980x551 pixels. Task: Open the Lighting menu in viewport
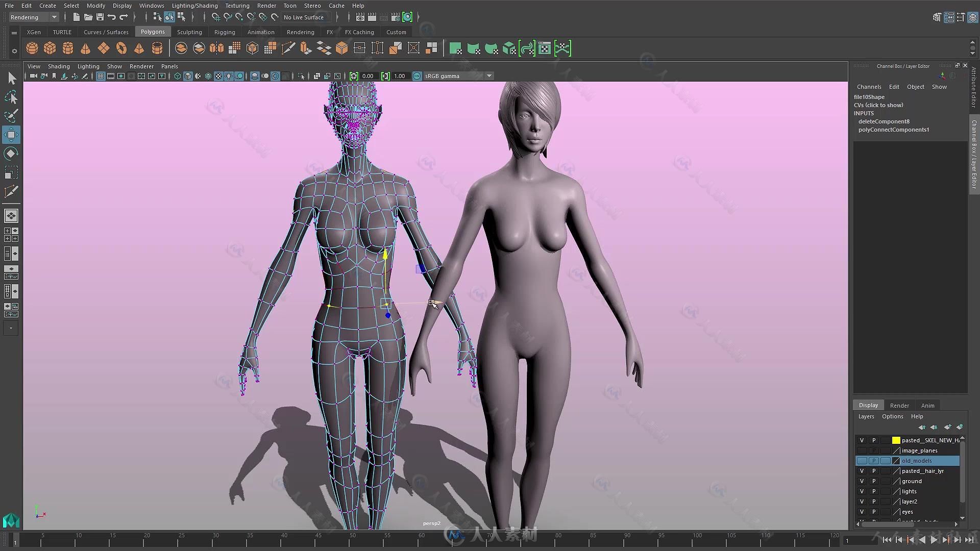click(x=87, y=65)
